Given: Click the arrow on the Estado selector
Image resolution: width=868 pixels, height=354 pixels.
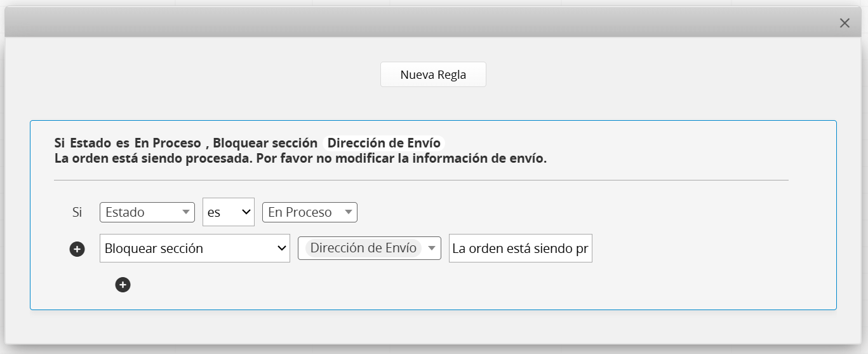Looking at the screenshot, I should pyautogui.click(x=186, y=212).
